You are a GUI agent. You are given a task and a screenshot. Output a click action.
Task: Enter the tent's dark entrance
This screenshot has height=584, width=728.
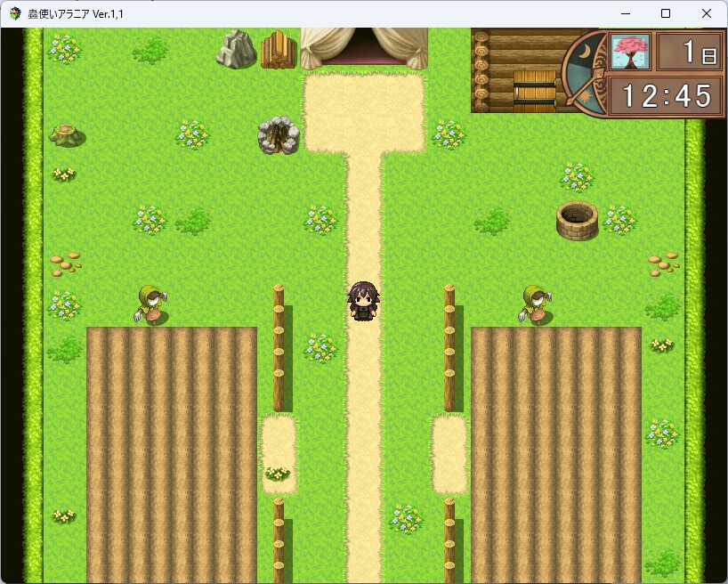365,46
